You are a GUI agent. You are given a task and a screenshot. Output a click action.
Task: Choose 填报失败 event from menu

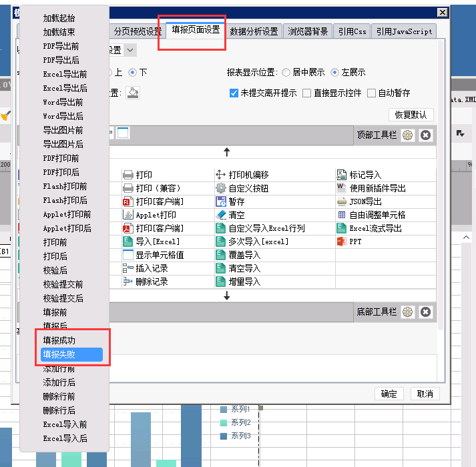click(71, 354)
